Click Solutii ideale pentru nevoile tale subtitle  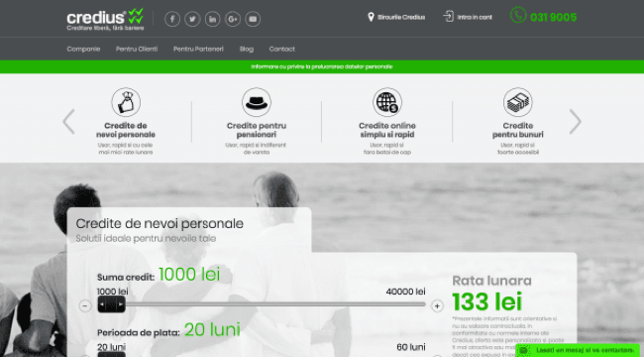tap(146, 239)
